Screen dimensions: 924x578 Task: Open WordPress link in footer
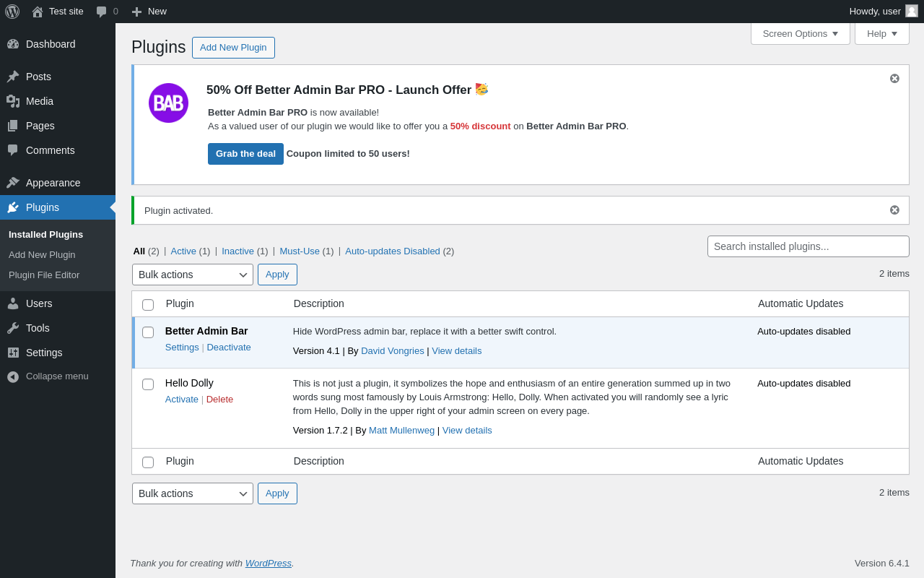[x=269, y=563]
